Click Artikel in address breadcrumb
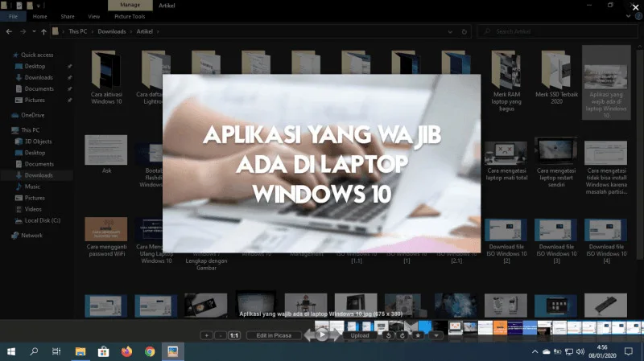644x361 pixels. click(x=145, y=31)
